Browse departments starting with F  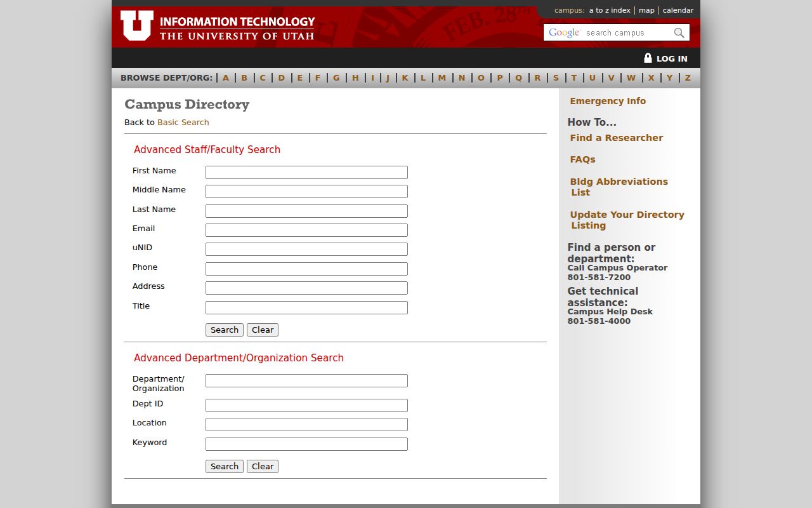(x=318, y=78)
